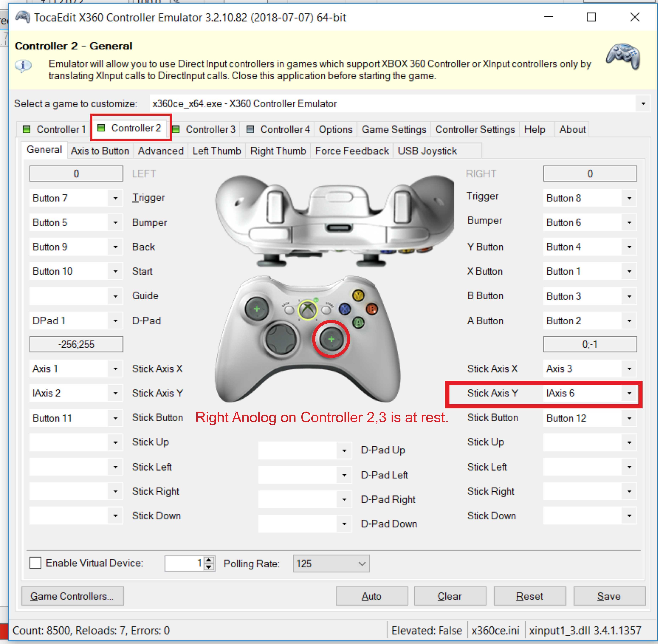The image size is (658, 644).
Task: Click the green status square on Controller 1 tab
Action: click(26, 129)
